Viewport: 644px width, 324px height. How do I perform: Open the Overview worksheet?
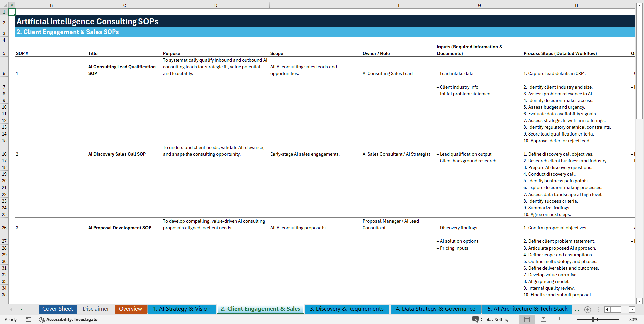pyautogui.click(x=130, y=309)
